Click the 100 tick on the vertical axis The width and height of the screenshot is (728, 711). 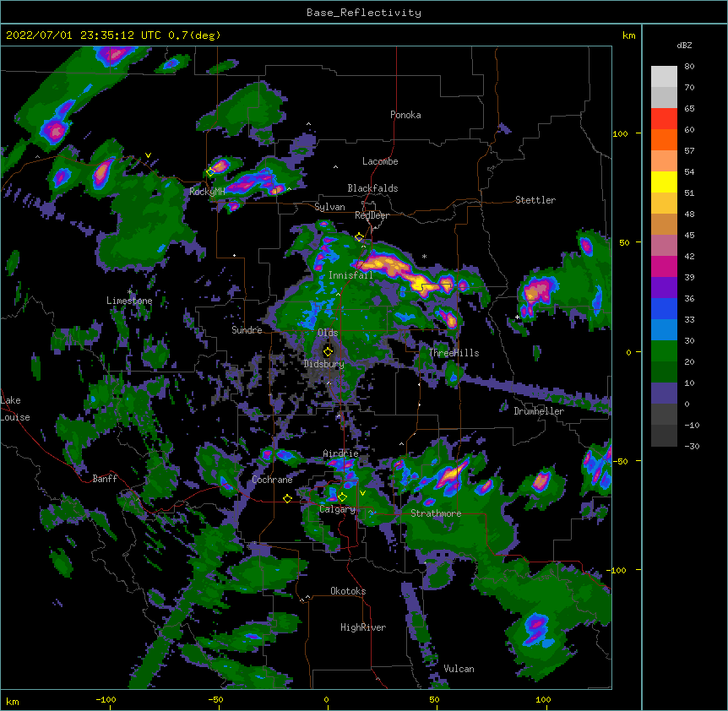point(620,133)
